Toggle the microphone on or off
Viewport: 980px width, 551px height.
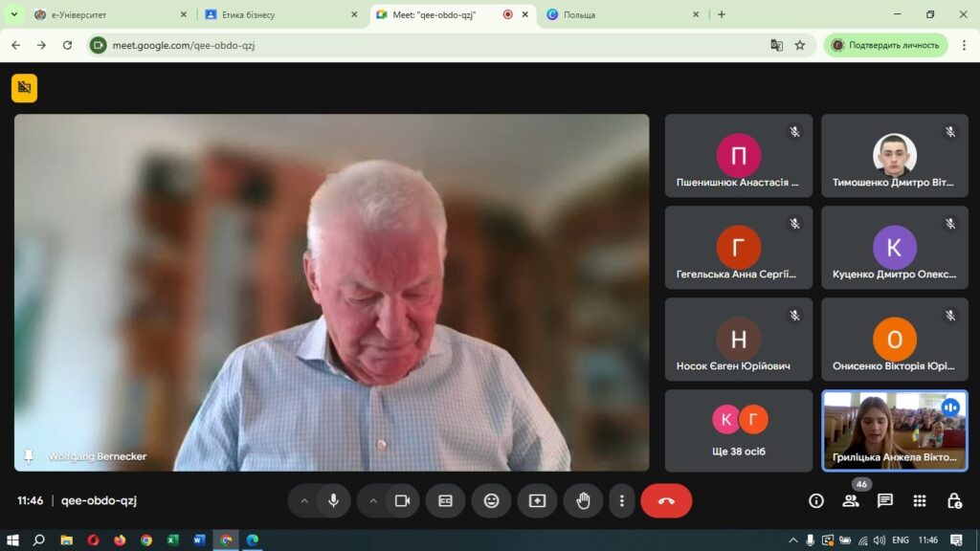pyautogui.click(x=333, y=500)
